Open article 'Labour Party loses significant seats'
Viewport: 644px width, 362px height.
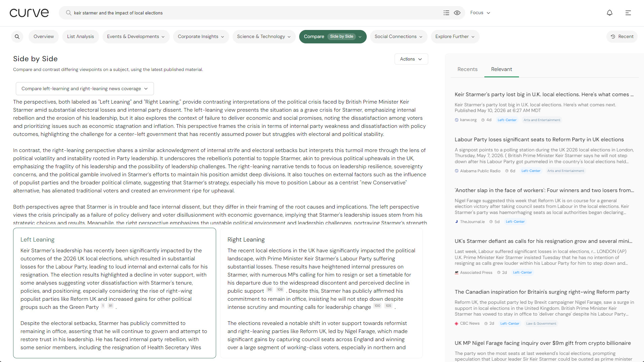(x=539, y=140)
